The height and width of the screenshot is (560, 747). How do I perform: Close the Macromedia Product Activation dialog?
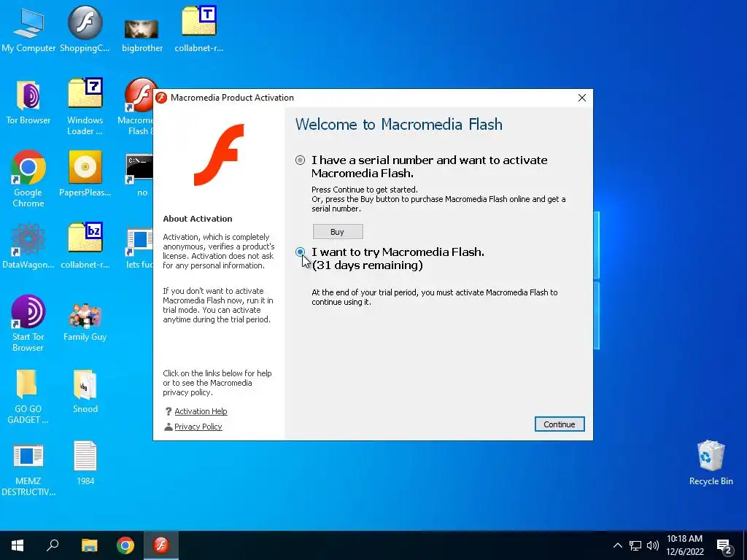click(x=581, y=98)
